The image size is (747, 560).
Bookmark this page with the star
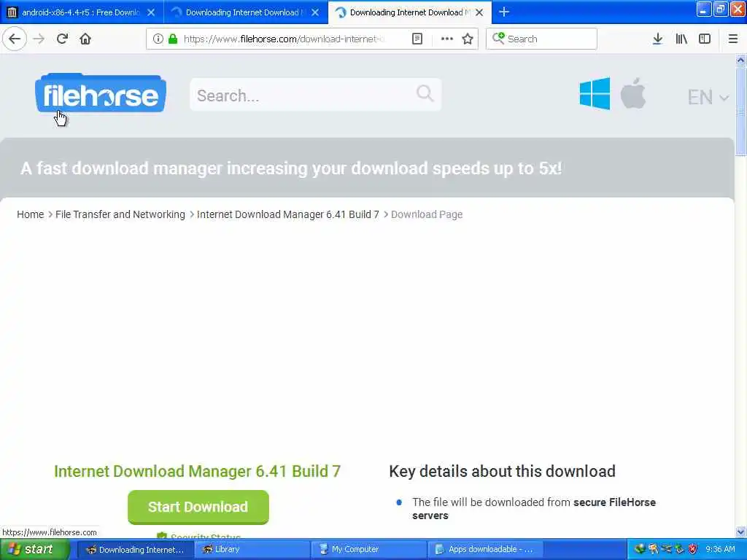click(468, 39)
